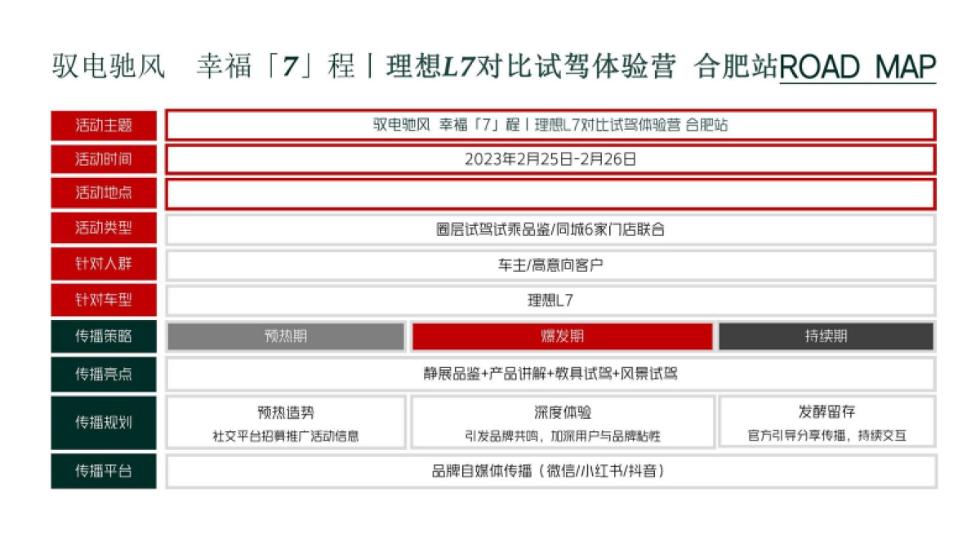Select the 传播平台 row header
The height and width of the screenshot is (551, 980).
104,470
